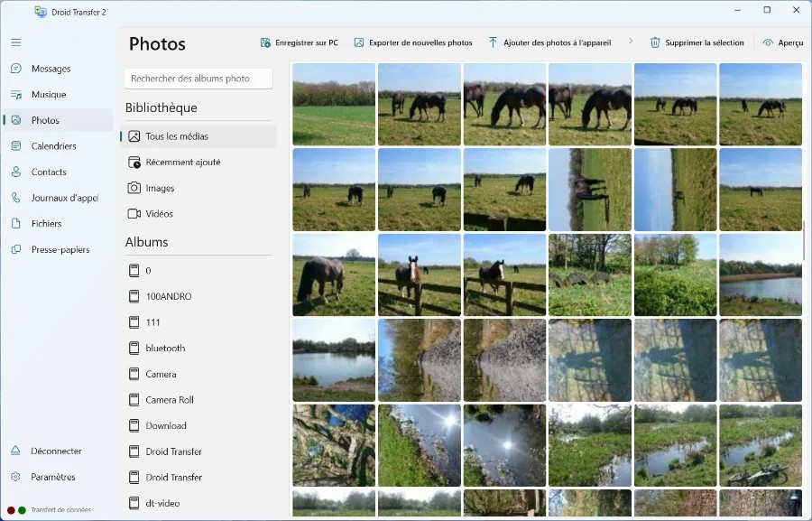
Task: Click Ajouter des photos à l'appareil
Action: click(549, 42)
